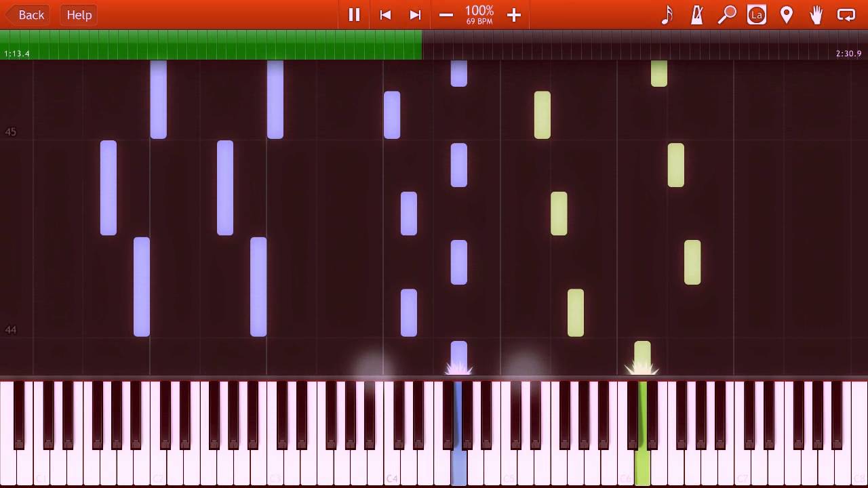Increase playback speed with the plus button
Viewport: 868px width, 488px height.
pyautogui.click(x=513, y=15)
